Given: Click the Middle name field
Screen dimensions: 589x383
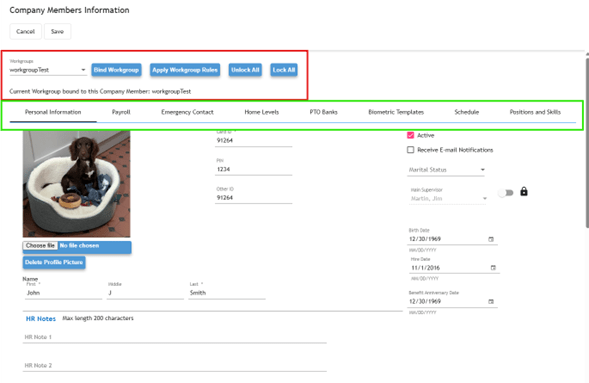Looking at the screenshot, I should tap(145, 293).
